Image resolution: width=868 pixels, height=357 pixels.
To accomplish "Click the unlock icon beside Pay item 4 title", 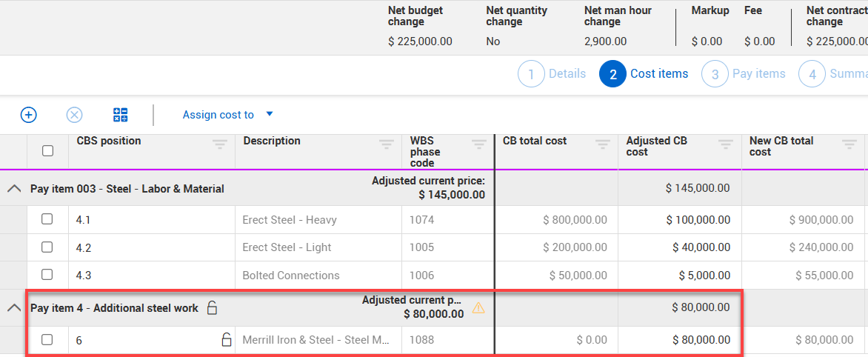I will point(212,307).
